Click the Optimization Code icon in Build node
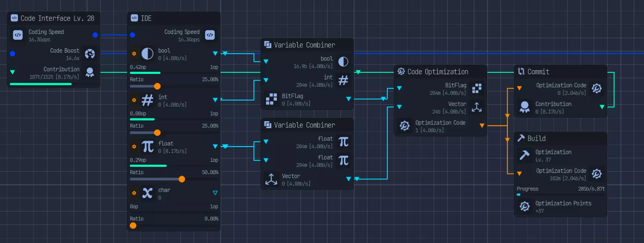 597,174
